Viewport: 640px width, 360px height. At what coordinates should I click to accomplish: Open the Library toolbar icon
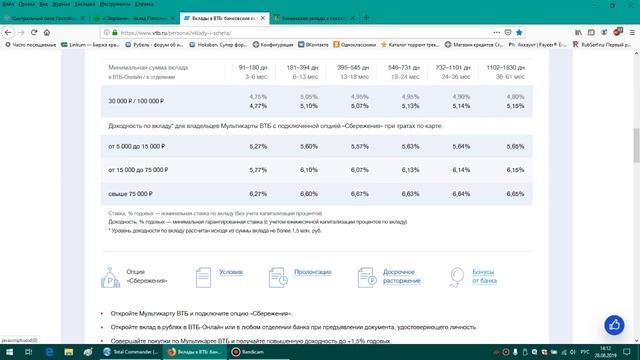(578, 32)
